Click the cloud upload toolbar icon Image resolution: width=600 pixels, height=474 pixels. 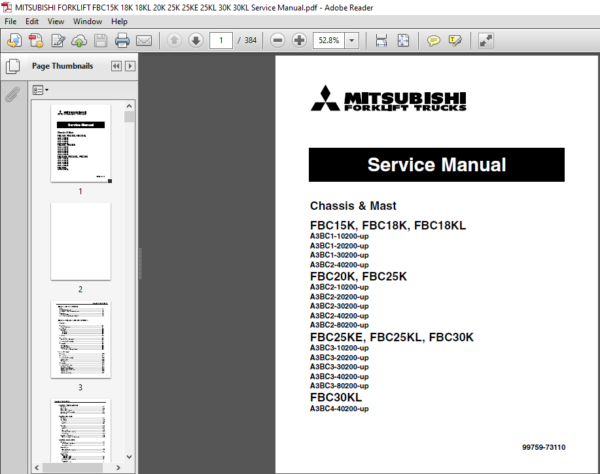pyautogui.click(x=79, y=41)
